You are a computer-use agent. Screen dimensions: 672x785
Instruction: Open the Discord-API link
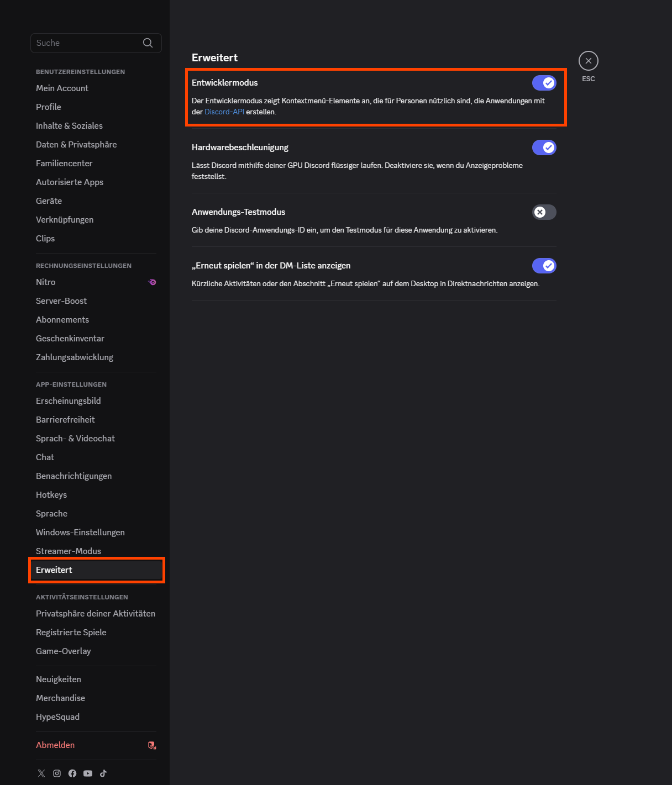(224, 112)
